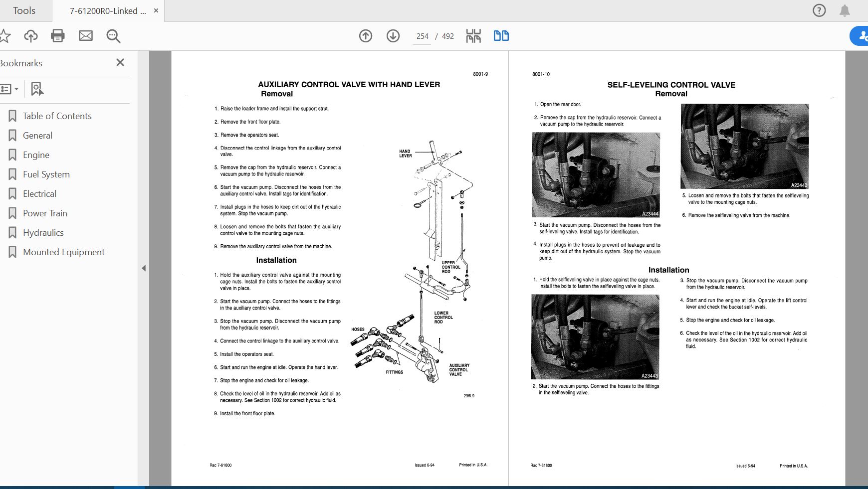Viewport: 868px width, 489px height.
Task: Open the Tools tab
Action: 24,10
